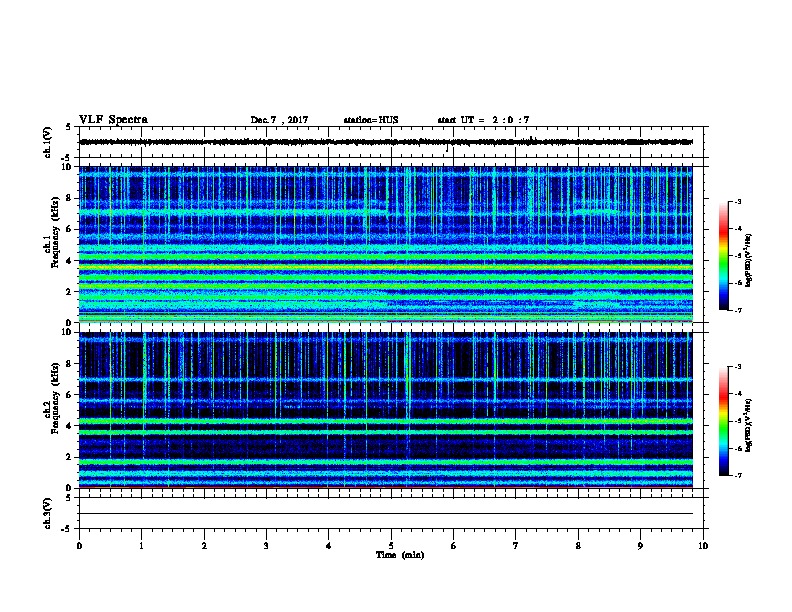Image resolution: width=792 pixels, height=612 pixels.
Task: Click the "6" kHz tick on ch.2 frequency axis
Action: (69, 395)
